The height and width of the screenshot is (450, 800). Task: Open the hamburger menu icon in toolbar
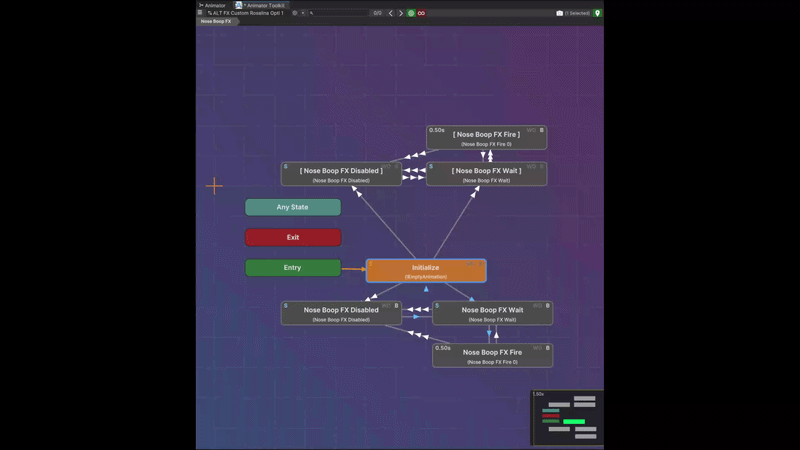point(200,13)
